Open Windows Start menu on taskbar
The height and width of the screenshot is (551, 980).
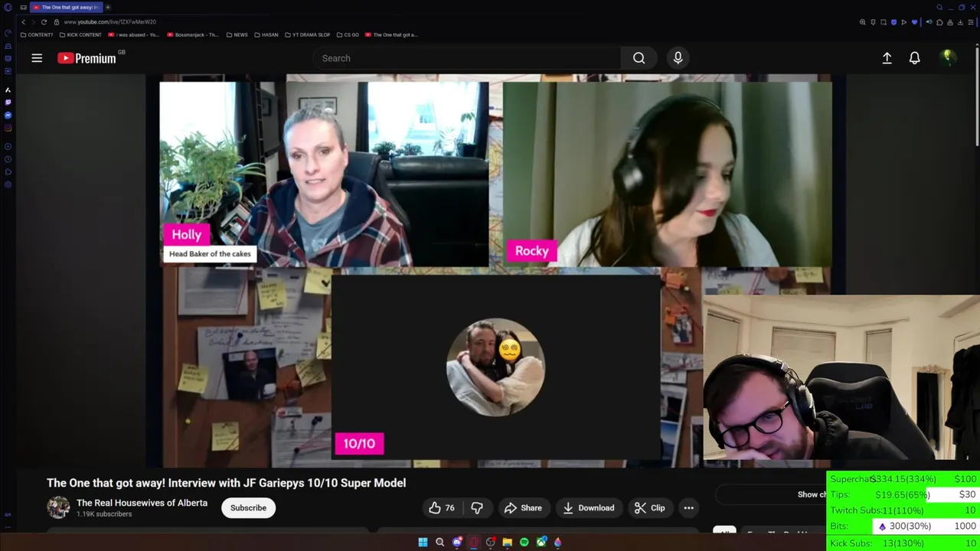pos(423,542)
